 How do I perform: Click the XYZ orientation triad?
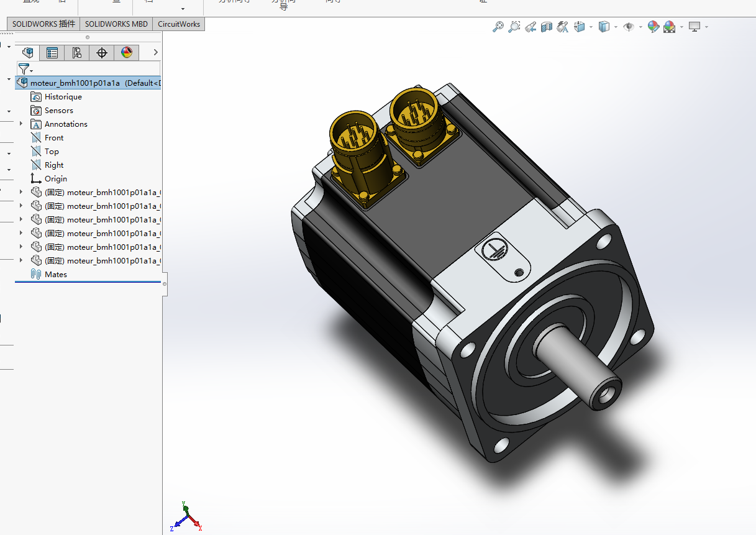click(x=186, y=516)
